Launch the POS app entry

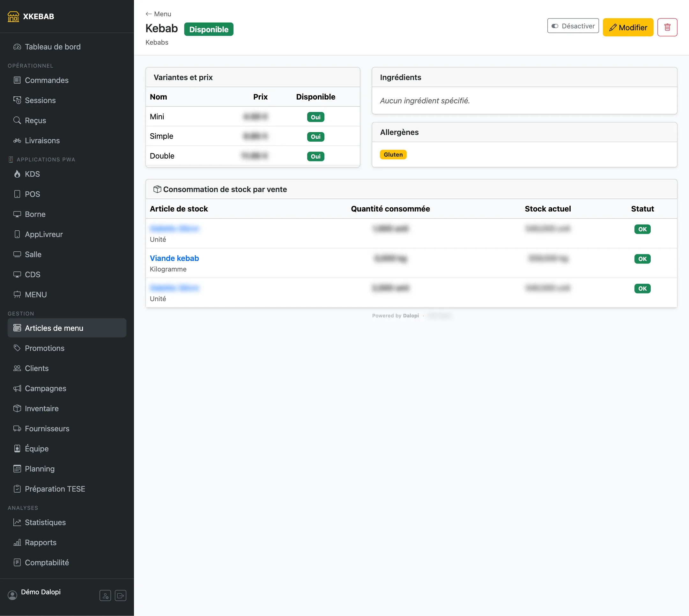67,194
